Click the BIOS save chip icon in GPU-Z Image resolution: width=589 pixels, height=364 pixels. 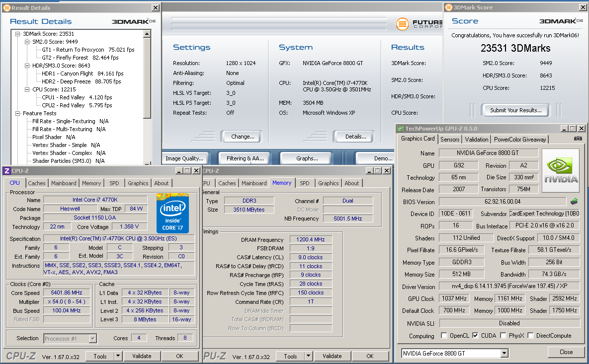574,202
